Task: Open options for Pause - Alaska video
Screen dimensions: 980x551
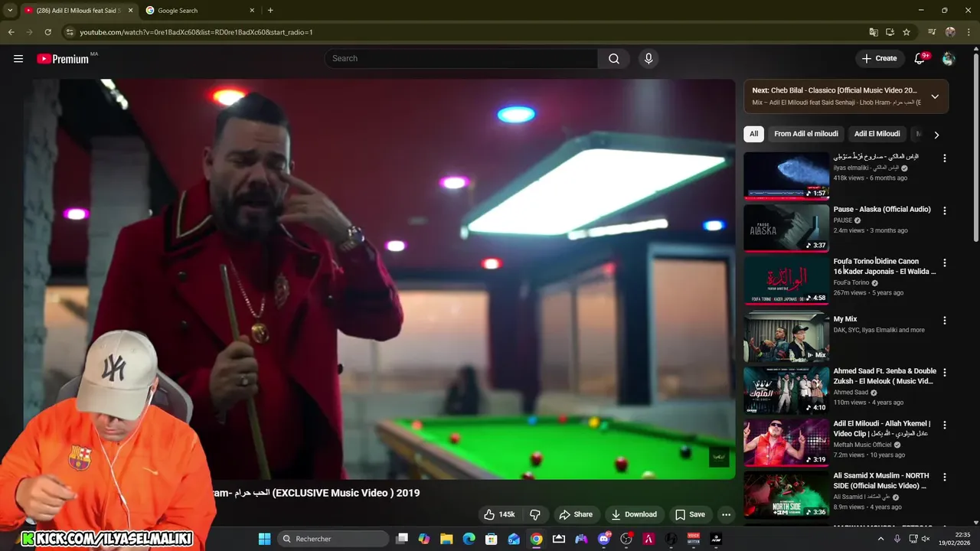Action: (x=945, y=210)
